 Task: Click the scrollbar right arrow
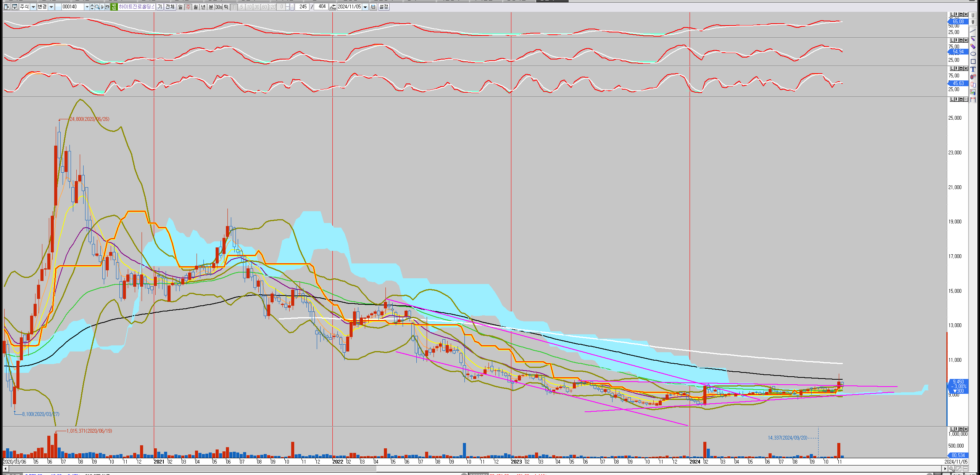[945, 469]
